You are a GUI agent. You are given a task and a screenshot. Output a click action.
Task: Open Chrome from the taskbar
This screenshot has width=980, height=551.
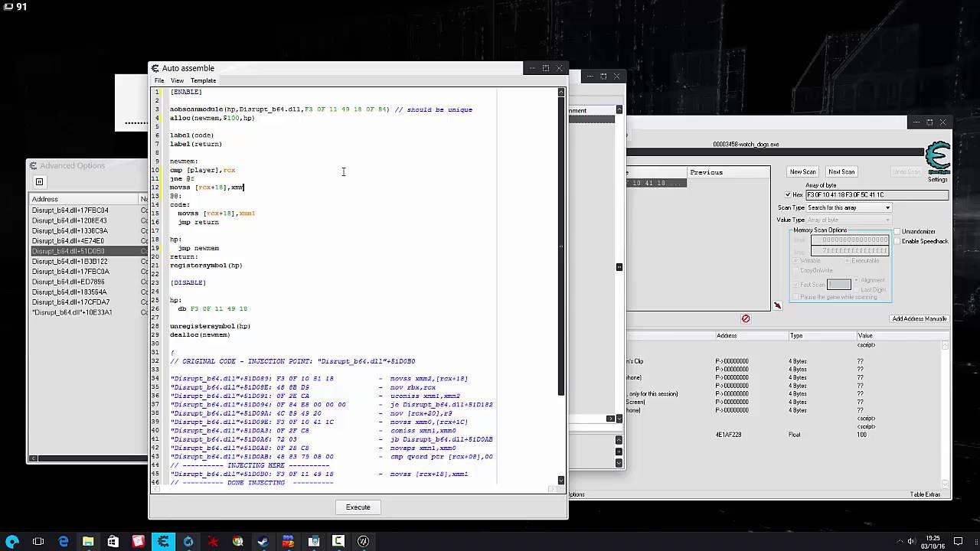[x=238, y=542]
